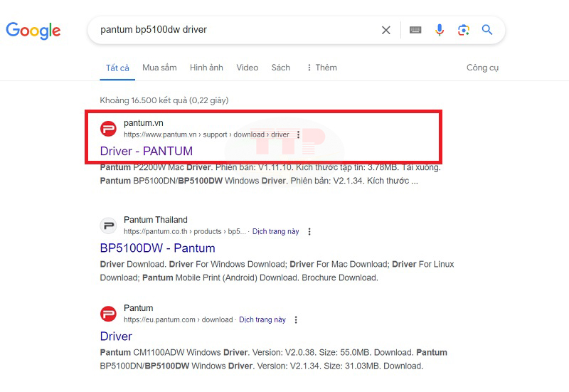Expand the 'Thêm' more menu
This screenshot has width=569, height=392.
coord(322,68)
